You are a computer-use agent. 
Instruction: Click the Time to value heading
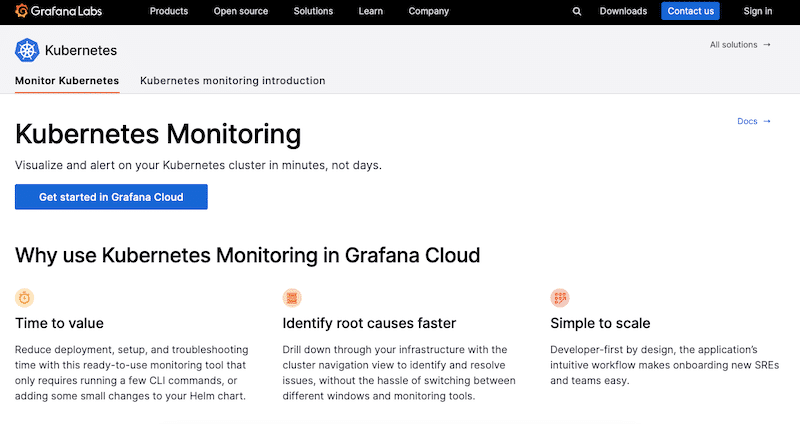coord(59,323)
